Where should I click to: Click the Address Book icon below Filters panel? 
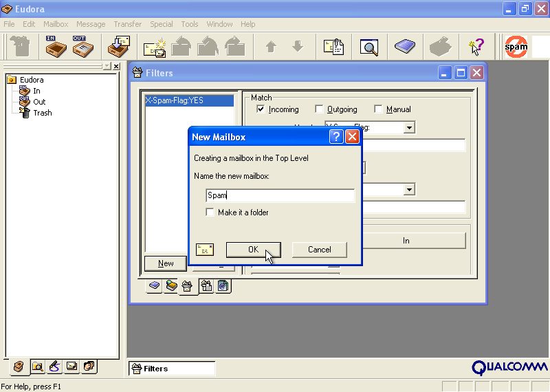click(x=154, y=285)
